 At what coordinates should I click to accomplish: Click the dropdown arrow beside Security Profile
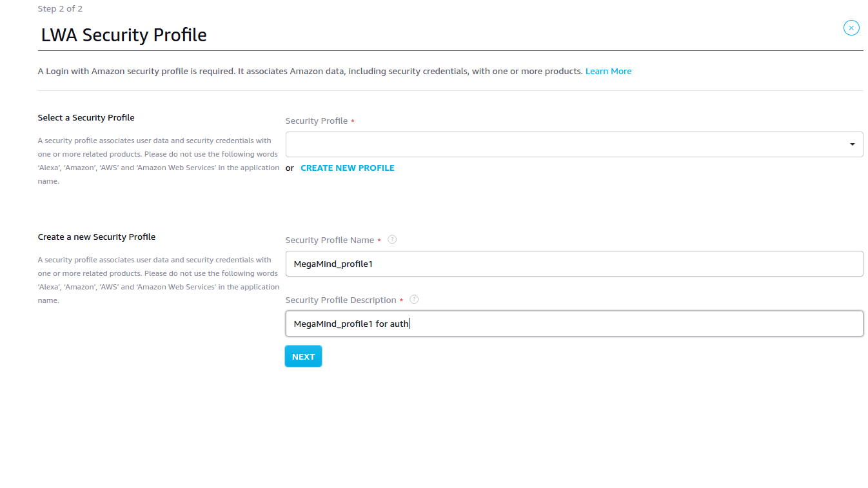pos(851,144)
